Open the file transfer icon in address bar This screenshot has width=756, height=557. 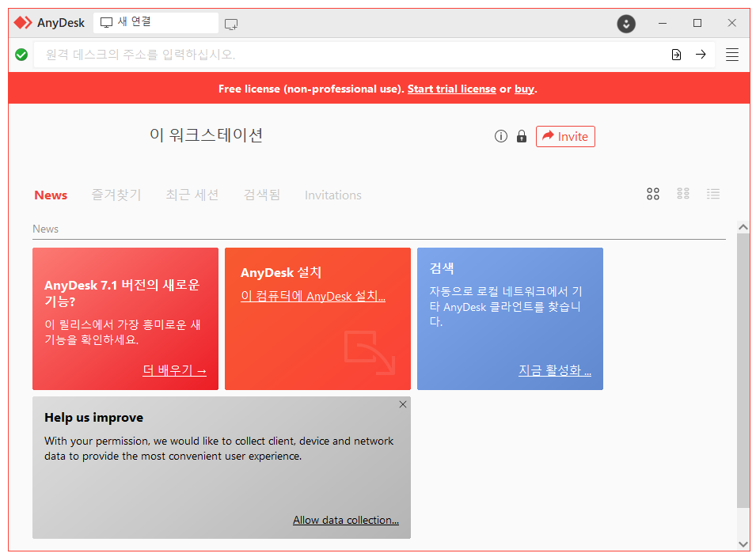[676, 55]
